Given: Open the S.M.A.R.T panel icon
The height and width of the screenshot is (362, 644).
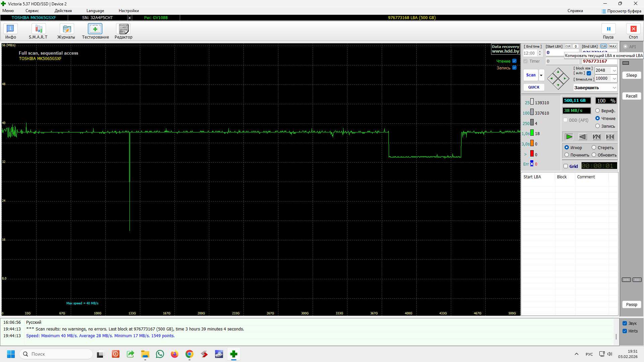Looking at the screenshot, I should 38,29.
